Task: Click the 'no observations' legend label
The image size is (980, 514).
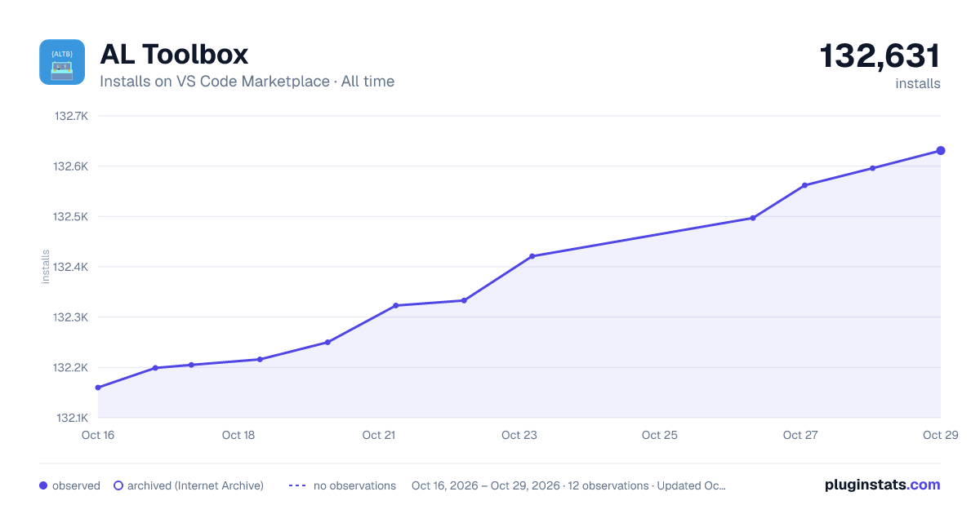Action: click(354, 485)
